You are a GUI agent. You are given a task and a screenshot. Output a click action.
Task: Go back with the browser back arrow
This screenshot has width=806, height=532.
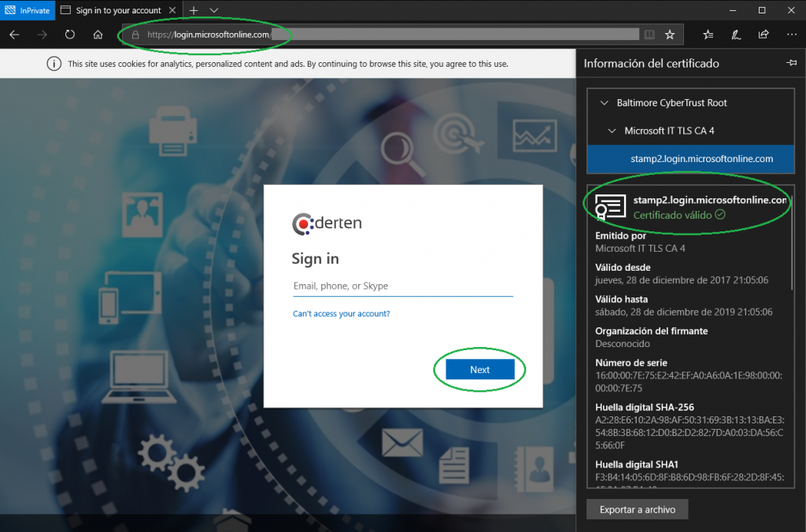[x=14, y=35]
